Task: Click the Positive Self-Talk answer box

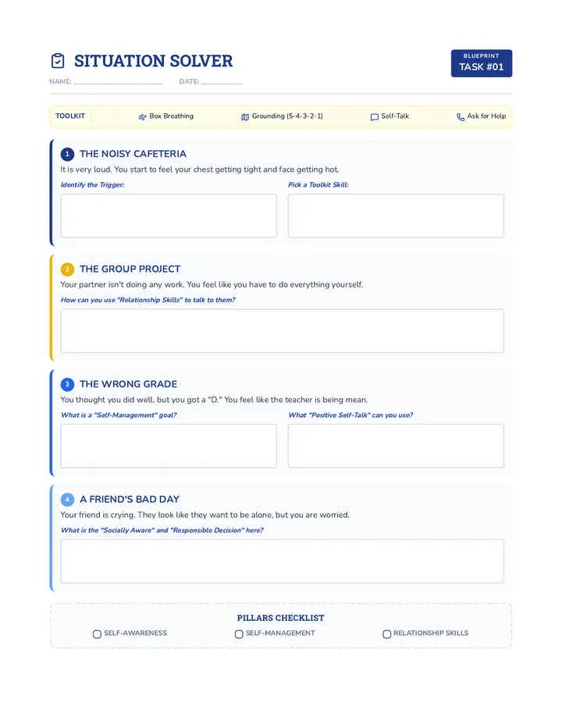Action: 396,446
